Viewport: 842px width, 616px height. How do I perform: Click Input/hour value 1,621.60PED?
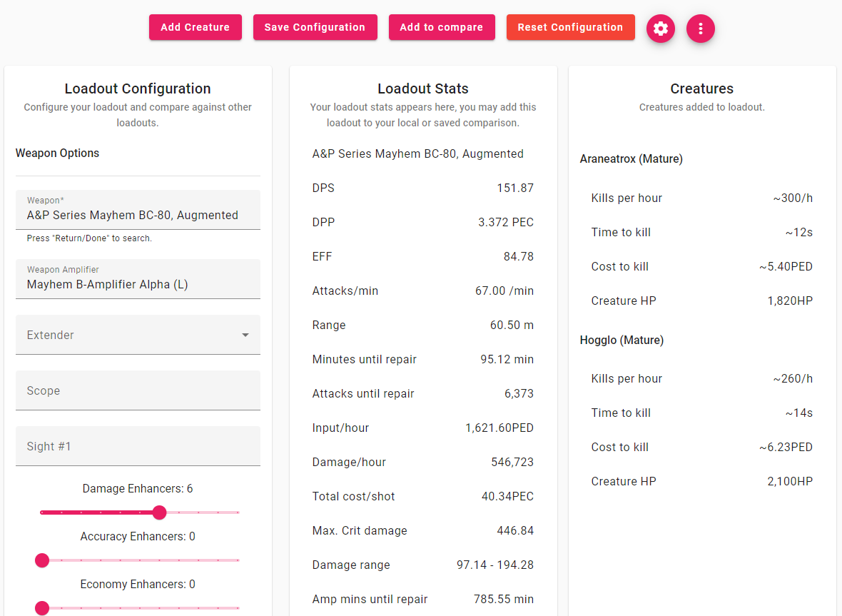[x=499, y=428]
